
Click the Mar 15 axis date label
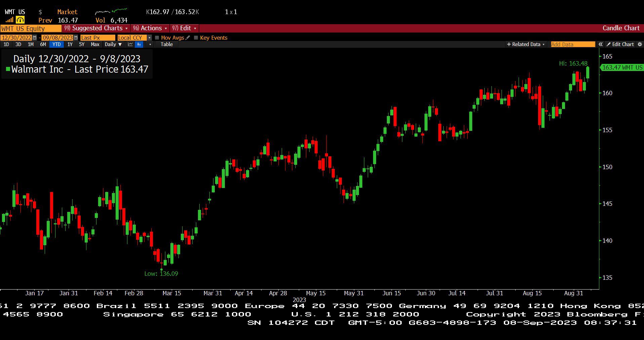(172, 293)
